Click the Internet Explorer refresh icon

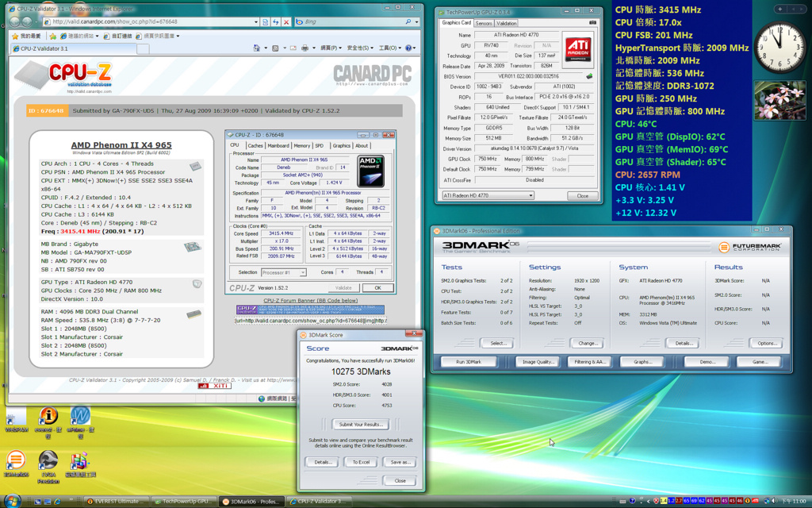276,21
